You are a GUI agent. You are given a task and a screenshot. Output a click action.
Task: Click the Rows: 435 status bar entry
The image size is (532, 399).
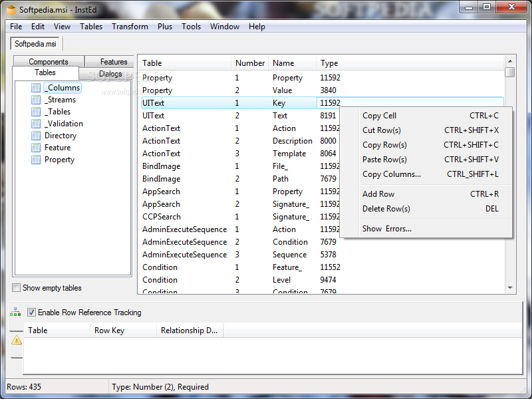pyautogui.click(x=24, y=387)
